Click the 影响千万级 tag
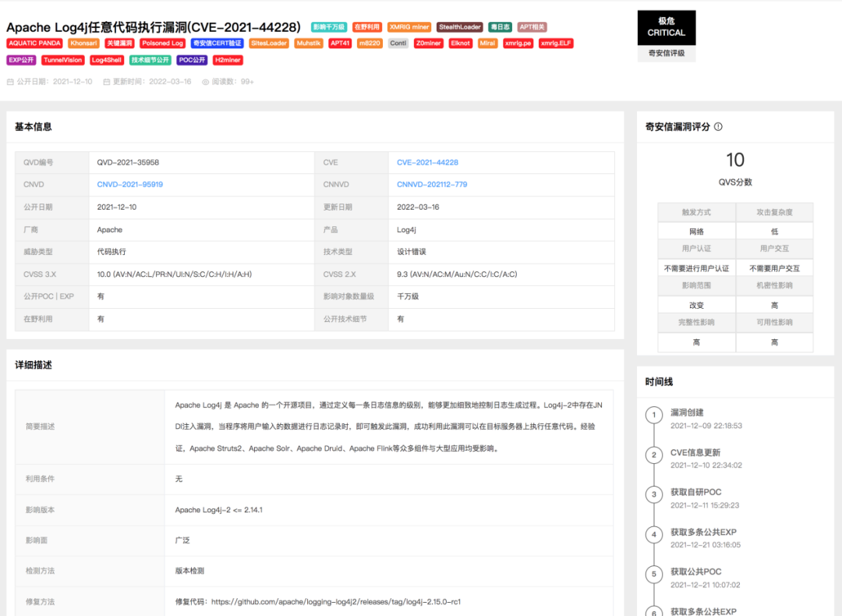 point(329,27)
